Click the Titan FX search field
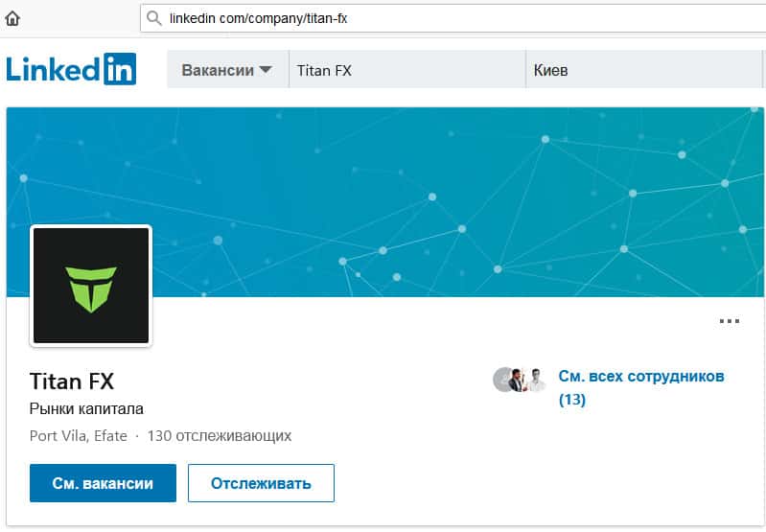The image size is (766, 532). pos(407,70)
